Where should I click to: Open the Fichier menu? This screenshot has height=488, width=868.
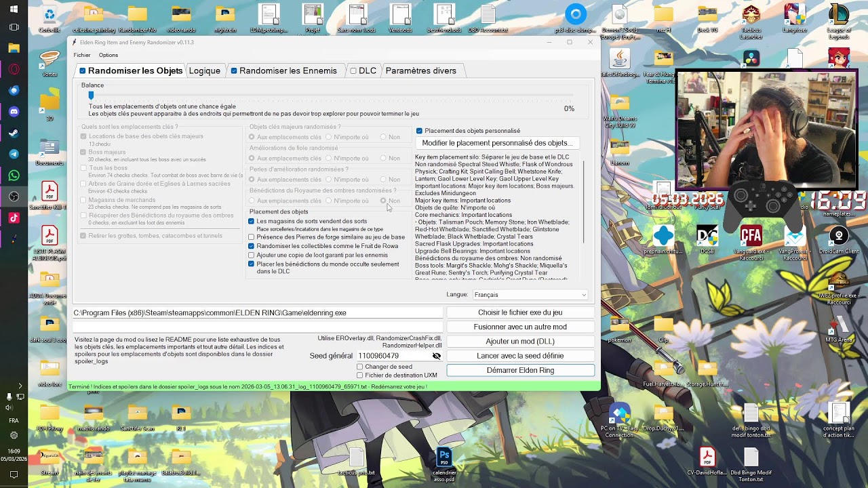click(x=82, y=55)
